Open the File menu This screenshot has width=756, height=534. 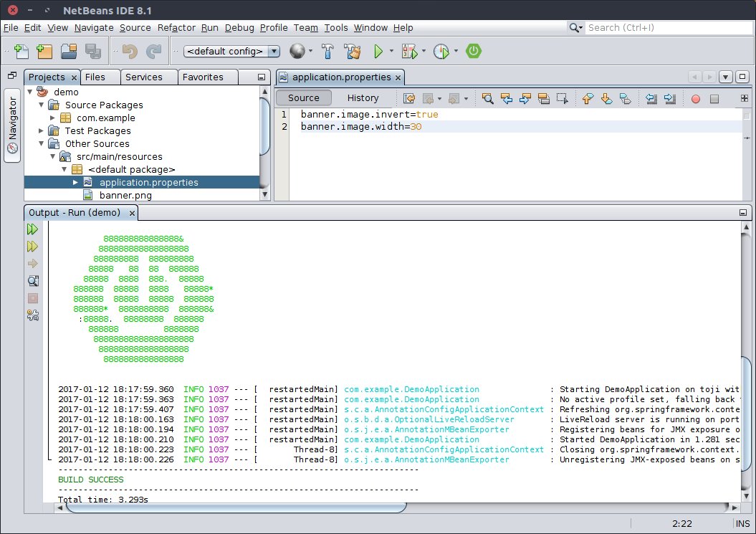11,27
